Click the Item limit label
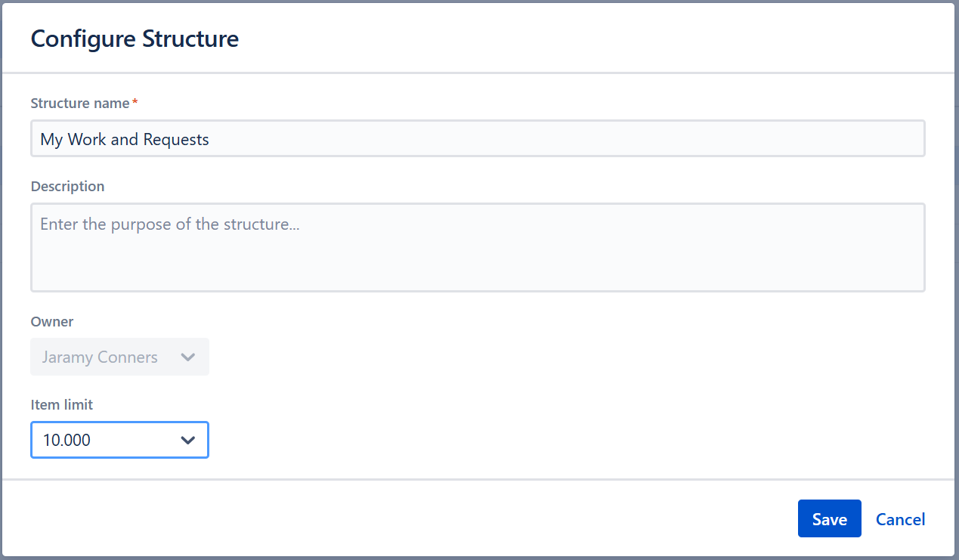 61,404
